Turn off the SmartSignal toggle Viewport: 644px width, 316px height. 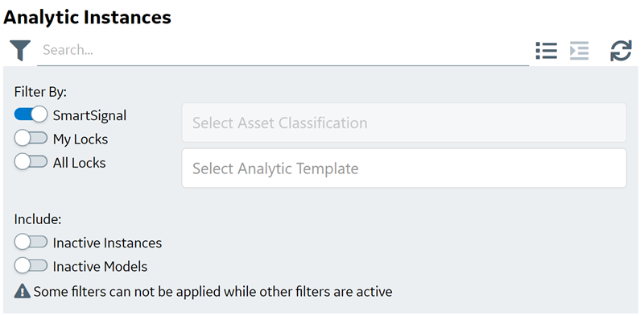pos(31,114)
